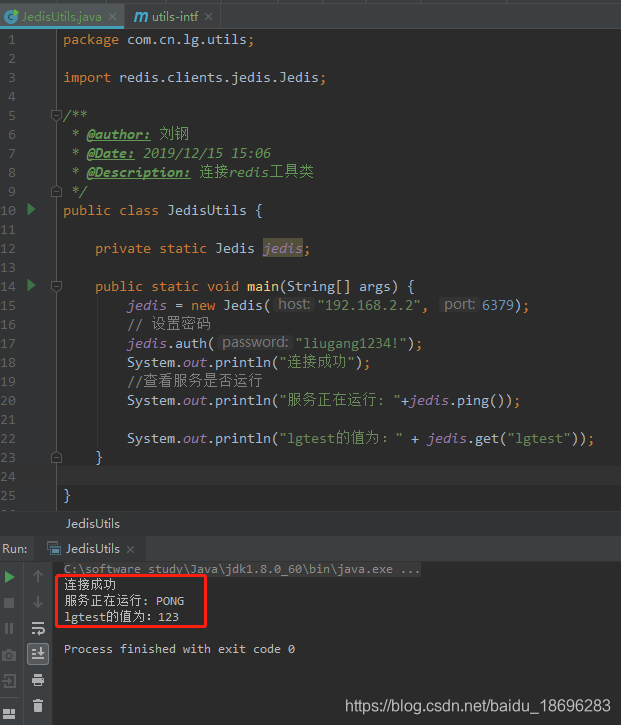Toggle soft-wrap in console
Screen dimensions: 621x725
click(38, 628)
